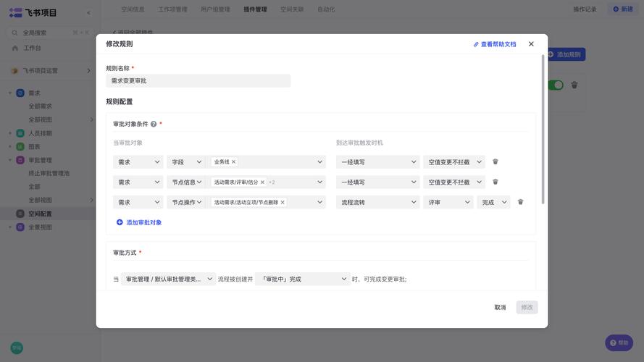This screenshot has height=362, width=644.
Task: Click the search icon in 全局搜索
Action: click(14, 33)
